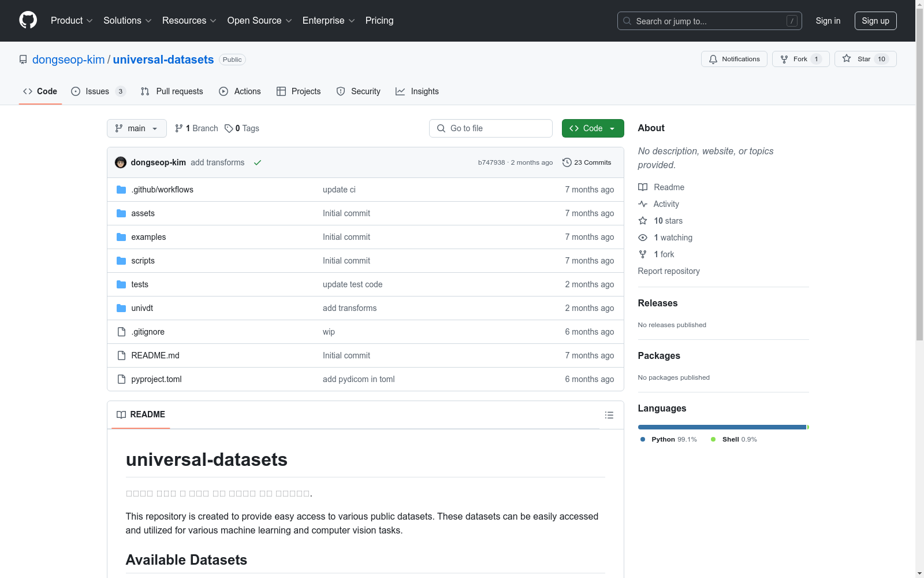Open the Pull requests tab
The height and width of the screenshot is (578, 924).
point(172,91)
